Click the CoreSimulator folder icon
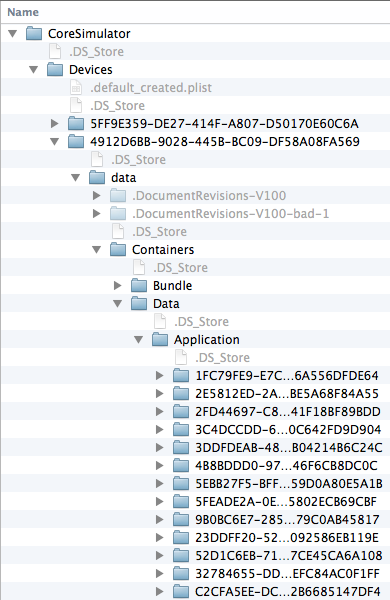This screenshot has width=390, height=600. 34,34
